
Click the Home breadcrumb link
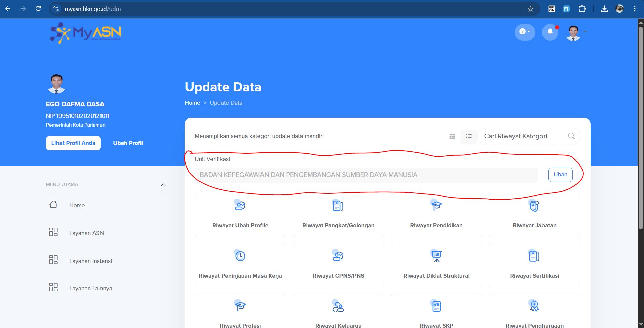[192, 103]
